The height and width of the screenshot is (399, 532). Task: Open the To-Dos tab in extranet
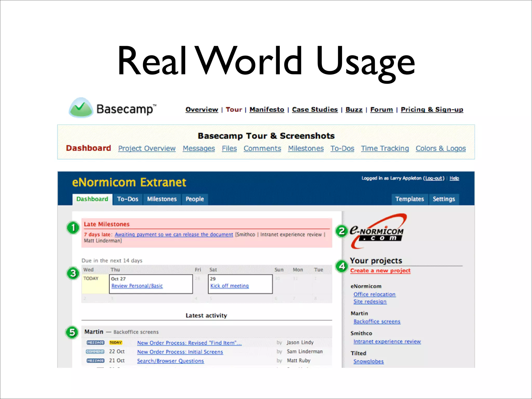[128, 199]
